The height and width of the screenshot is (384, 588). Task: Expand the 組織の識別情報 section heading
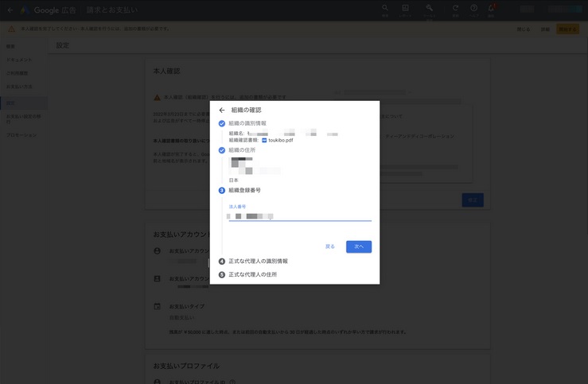(x=247, y=124)
